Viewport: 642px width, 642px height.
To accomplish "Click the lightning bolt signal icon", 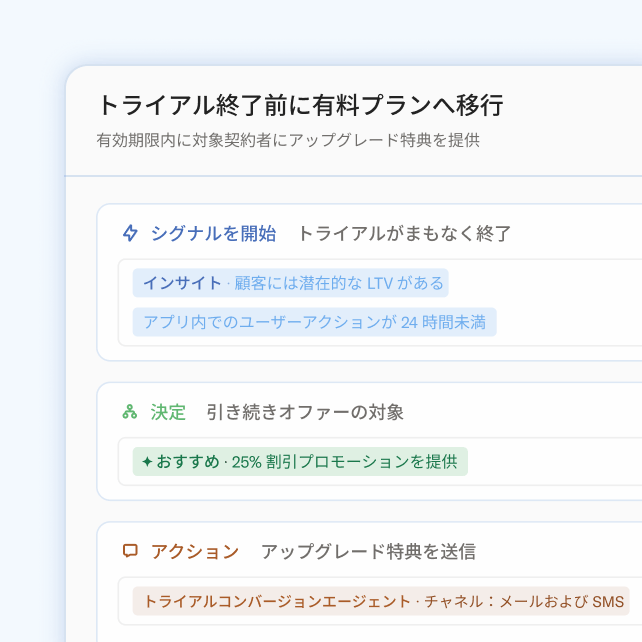I will (x=130, y=233).
